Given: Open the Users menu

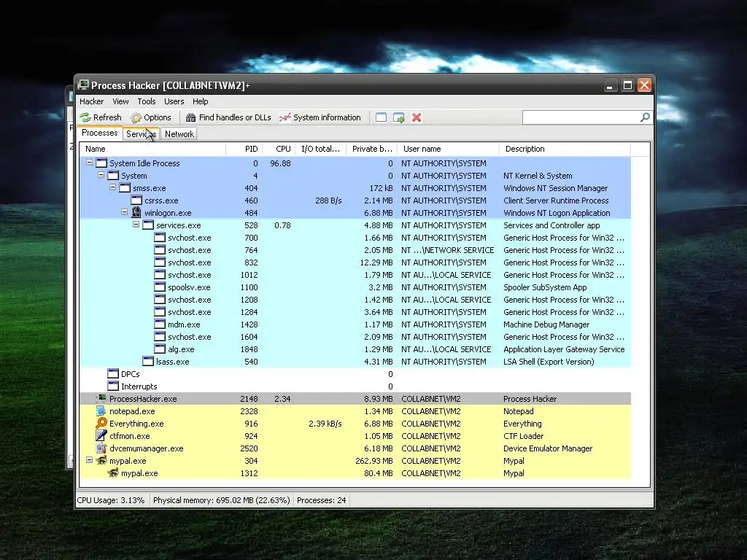Looking at the screenshot, I should pos(174,101).
